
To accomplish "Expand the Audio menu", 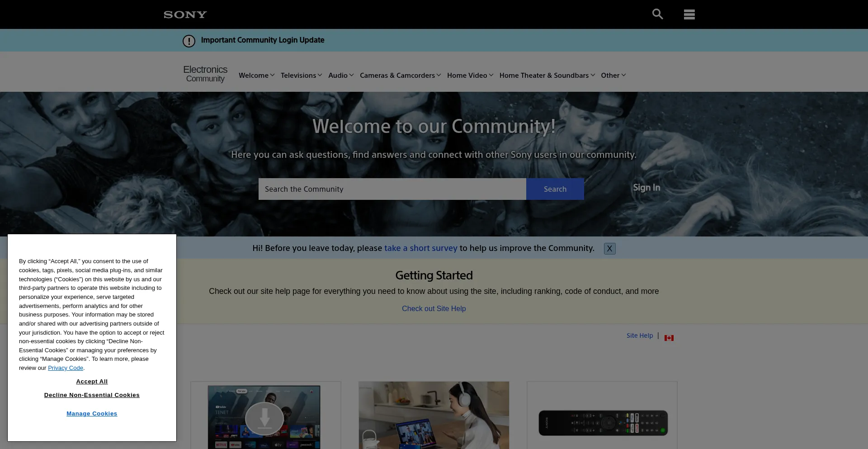I will 341,76.
